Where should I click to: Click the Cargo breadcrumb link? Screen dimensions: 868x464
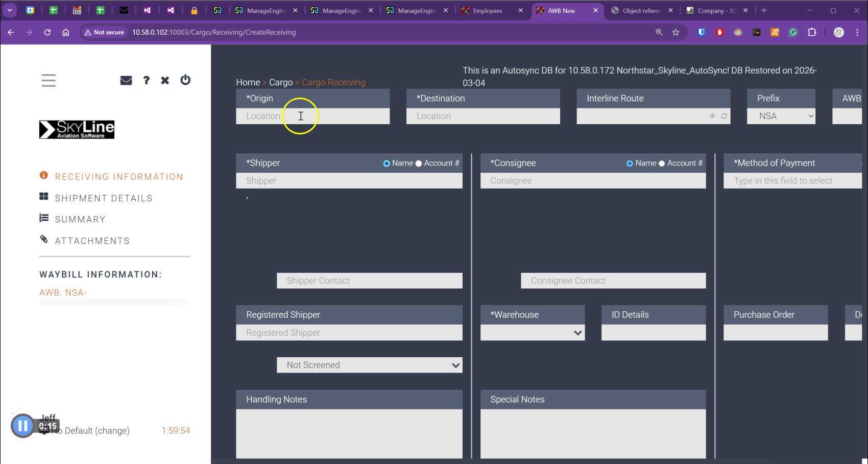pyautogui.click(x=280, y=82)
